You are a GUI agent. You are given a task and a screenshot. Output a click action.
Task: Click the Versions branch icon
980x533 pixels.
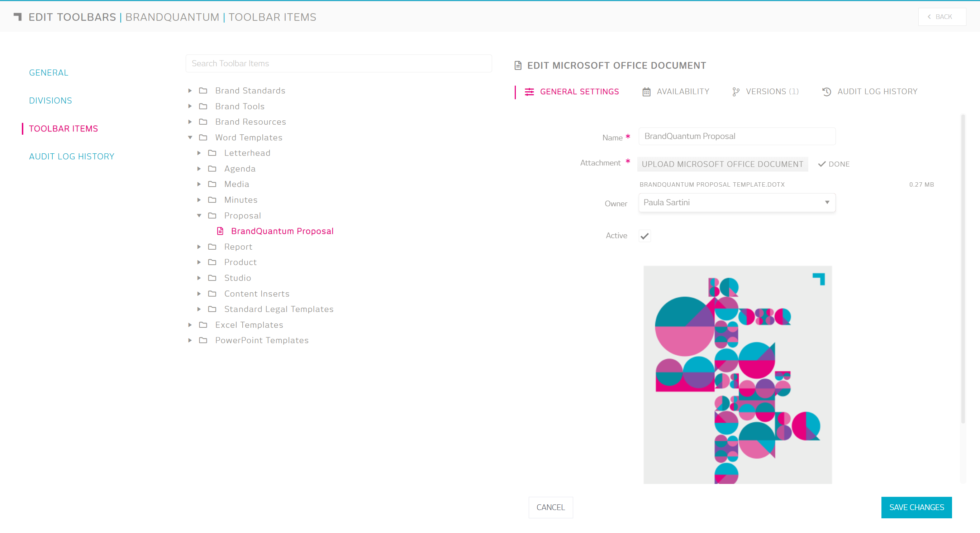tap(736, 92)
